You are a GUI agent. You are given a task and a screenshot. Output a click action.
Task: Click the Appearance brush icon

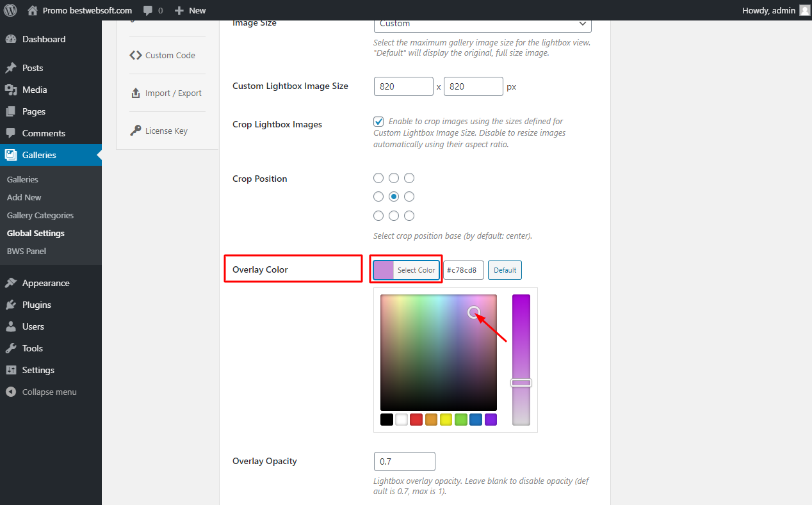11,283
